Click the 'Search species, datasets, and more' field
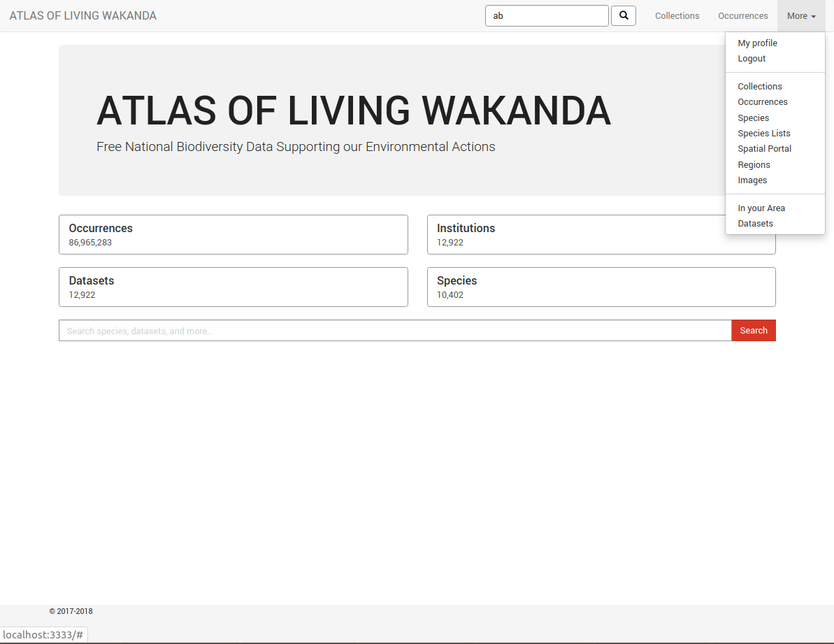 point(395,331)
